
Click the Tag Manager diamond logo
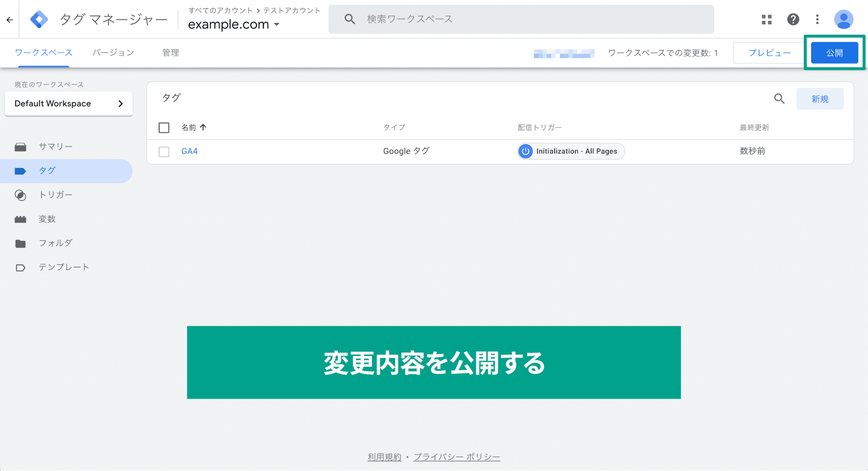click(x=39, y=20)
